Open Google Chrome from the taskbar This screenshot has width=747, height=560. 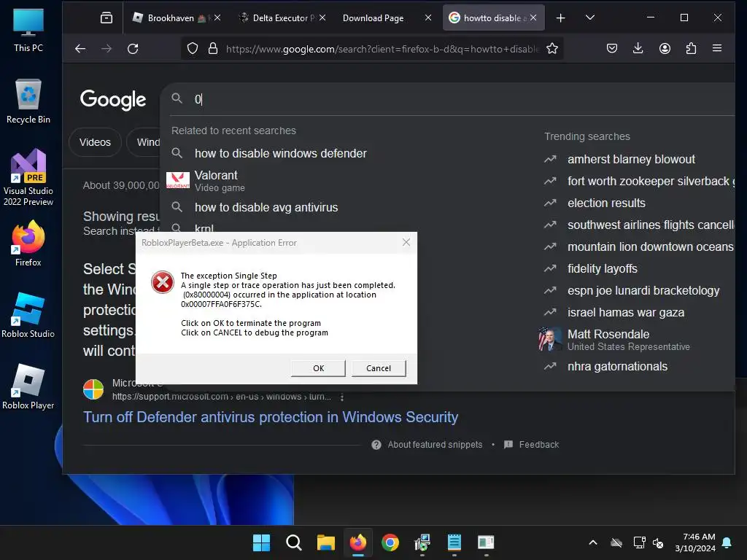coord(390,542)
